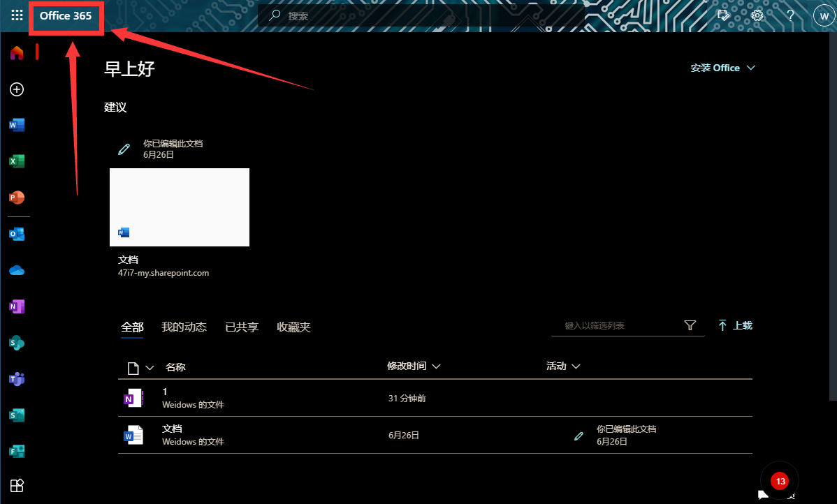The image size is (837, 504).
Task: Open the app launcher waffle icon
Action: pos(17,15)
